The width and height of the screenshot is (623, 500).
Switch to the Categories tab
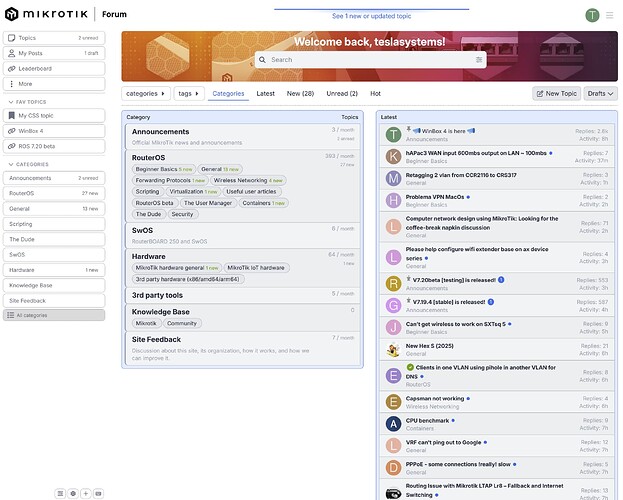click(x=228, y=93)
